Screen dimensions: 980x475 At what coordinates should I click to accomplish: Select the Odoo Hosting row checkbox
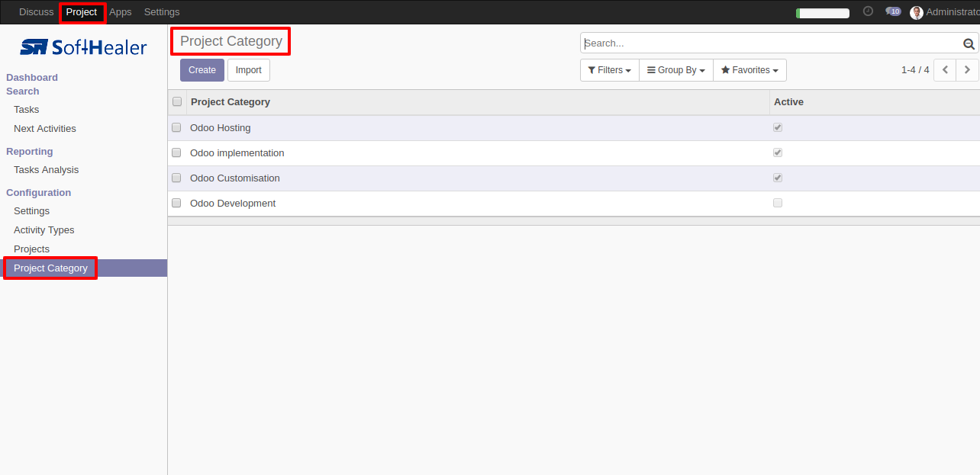(x=176, y=127)
